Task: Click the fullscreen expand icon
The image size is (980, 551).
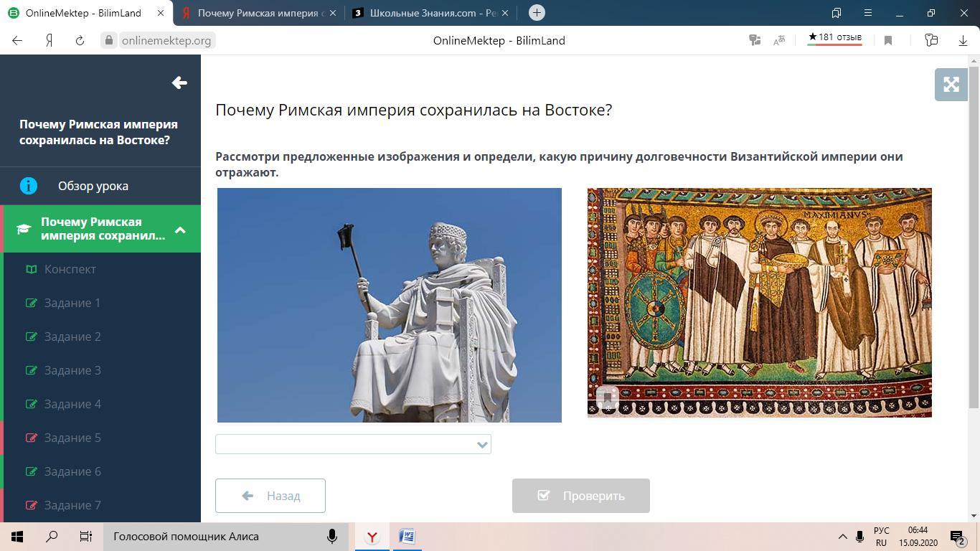Action: [951, 85]
